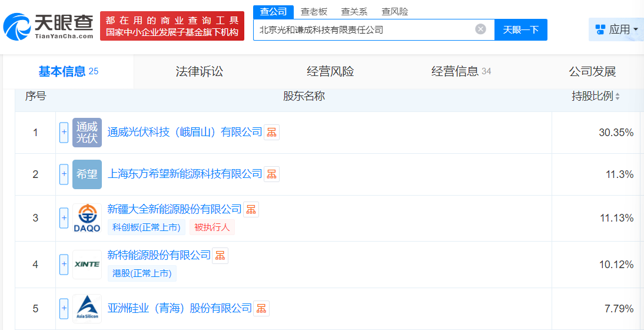The height and width of the screenshot is (330, 644).
Task: Click the 希望 company logo
Action: click(x=87, y=174)
